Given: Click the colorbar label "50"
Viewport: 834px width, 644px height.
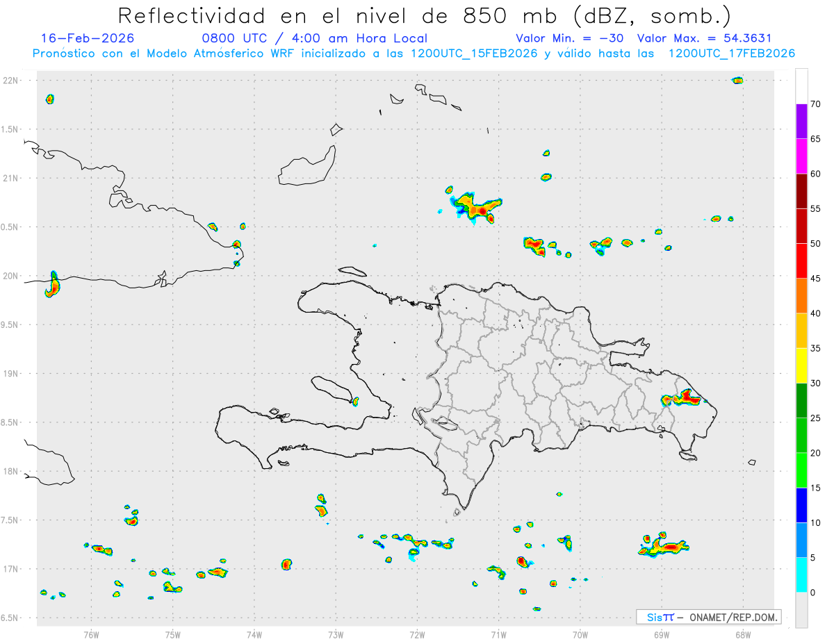Looking at the screenshot, I should click(x=815, y=244).
